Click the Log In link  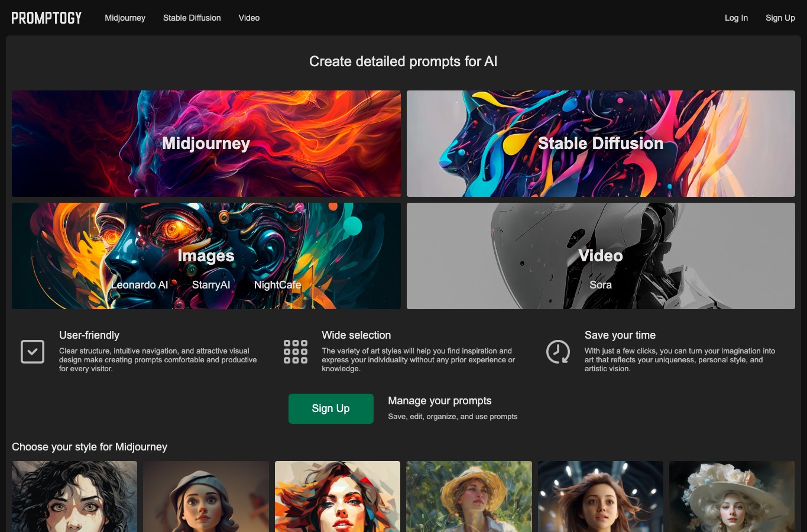click(x=736, y=18)
